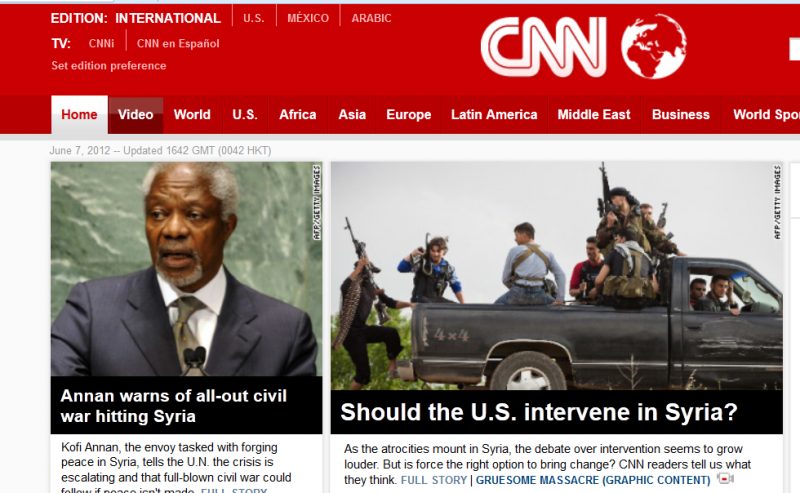Switch to the MÉXICO edition
Image resolution: width=800 pixels, height=493 pixels.
click(x=308, y=18)
